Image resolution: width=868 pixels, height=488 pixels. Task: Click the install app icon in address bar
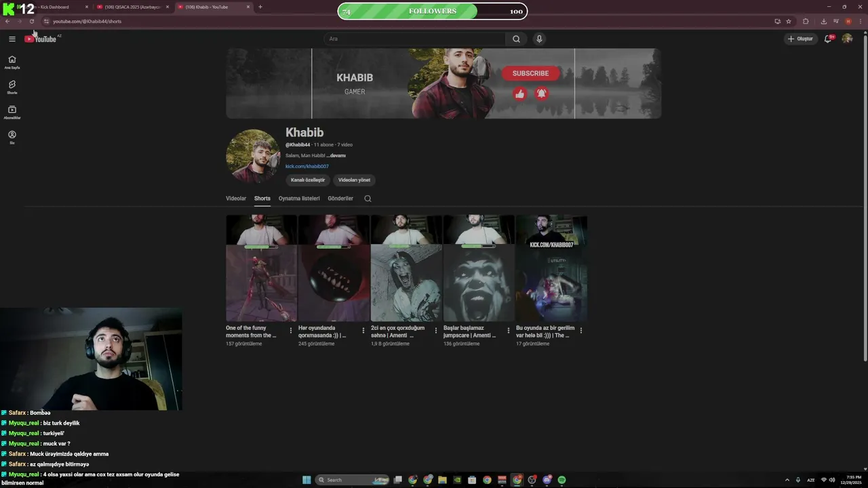pos(777,21)
